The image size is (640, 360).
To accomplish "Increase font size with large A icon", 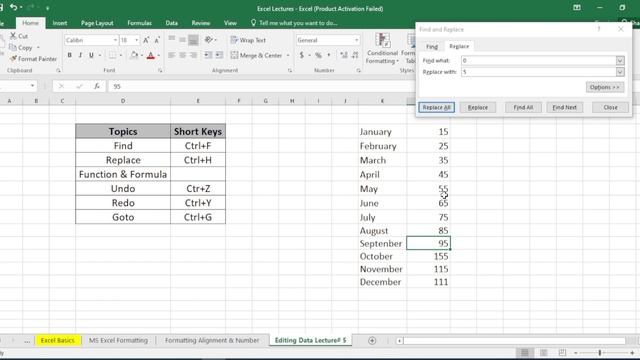I will (x=146, y=40).
